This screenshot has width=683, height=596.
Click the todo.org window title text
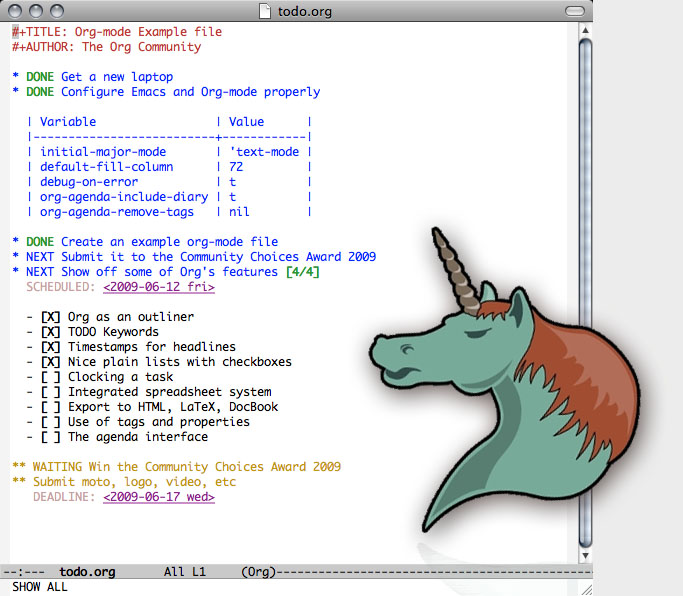click(x=305, y=11)
